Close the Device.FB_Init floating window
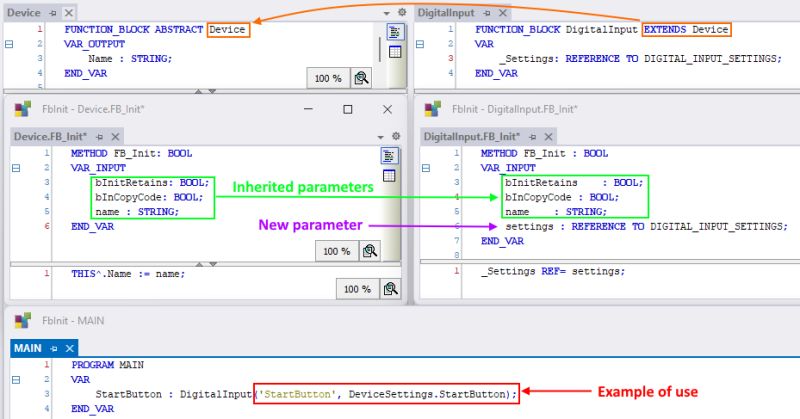This screenshot has width=800, height=419. point(387,109)
